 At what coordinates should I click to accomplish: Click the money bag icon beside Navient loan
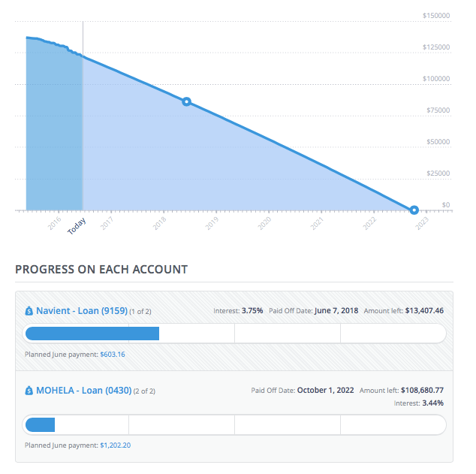[x=29, y=310]
